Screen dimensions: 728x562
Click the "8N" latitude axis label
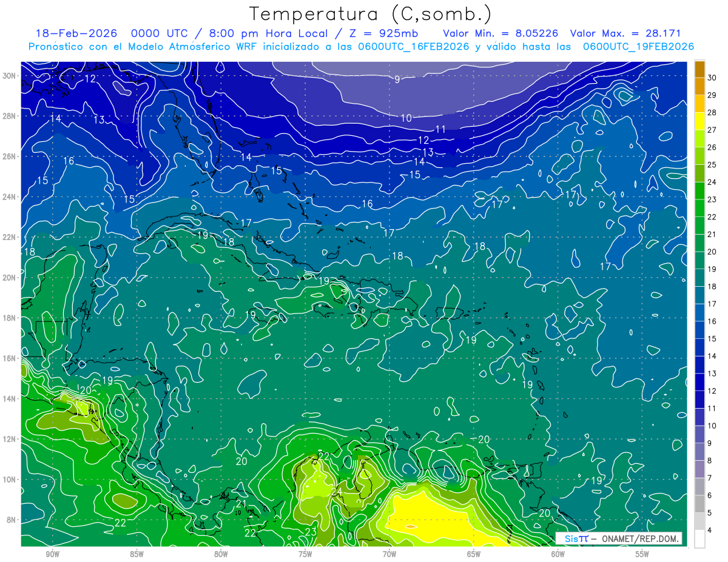(x=12, y=520)
